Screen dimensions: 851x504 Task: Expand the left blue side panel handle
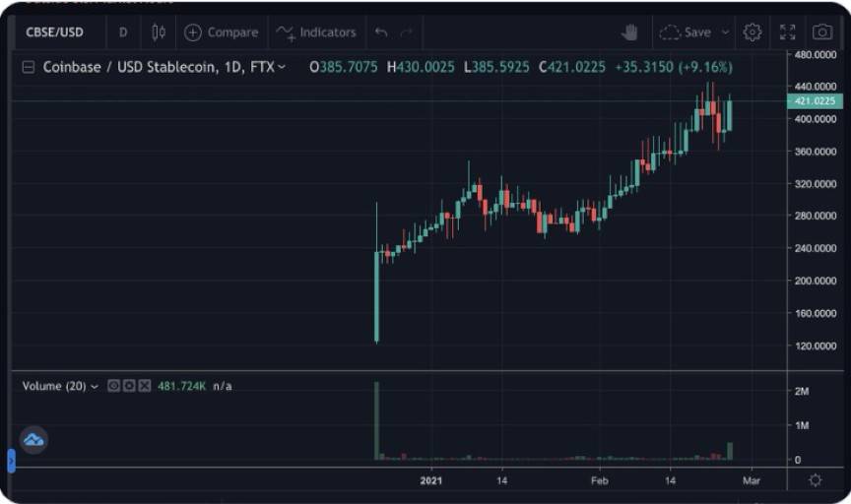click(12, 461)
